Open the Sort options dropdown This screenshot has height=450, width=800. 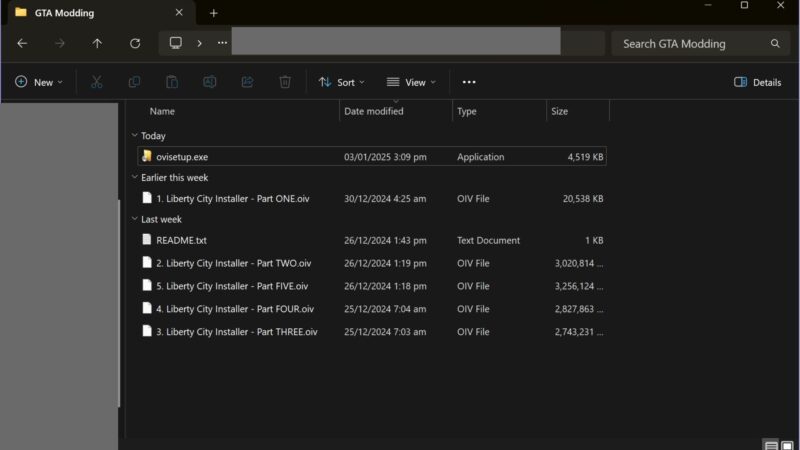click(341, 82)
